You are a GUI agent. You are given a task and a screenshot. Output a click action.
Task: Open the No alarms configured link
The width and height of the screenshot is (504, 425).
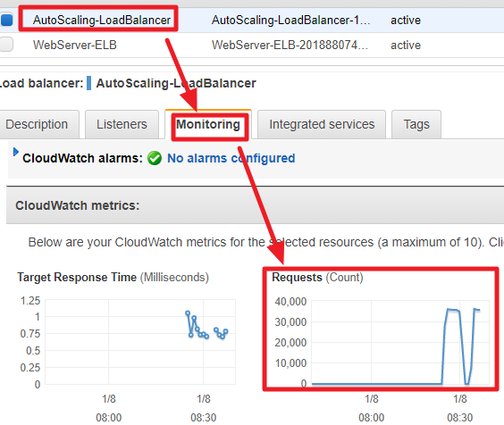point(231,158)
